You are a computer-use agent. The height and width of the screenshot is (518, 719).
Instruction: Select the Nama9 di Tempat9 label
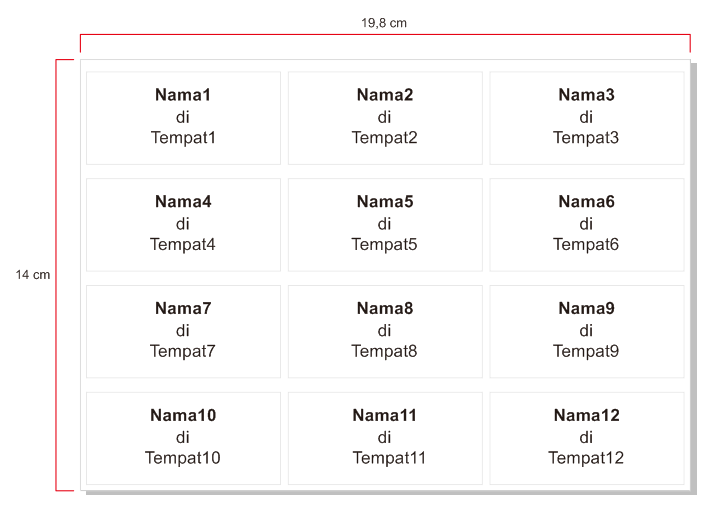coord(587,331)
